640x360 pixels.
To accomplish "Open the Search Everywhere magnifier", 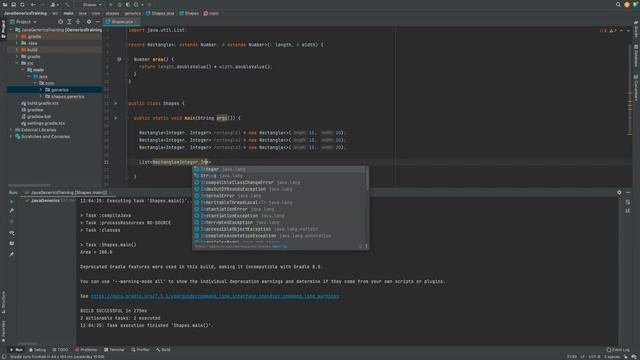I will coord(618,4).
